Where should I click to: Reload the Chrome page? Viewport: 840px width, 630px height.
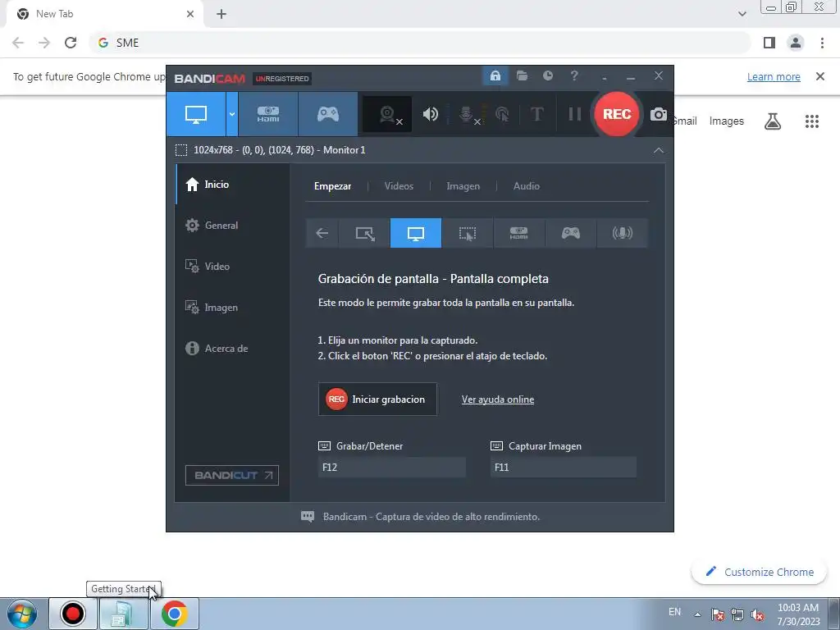[x=71, y=43]
